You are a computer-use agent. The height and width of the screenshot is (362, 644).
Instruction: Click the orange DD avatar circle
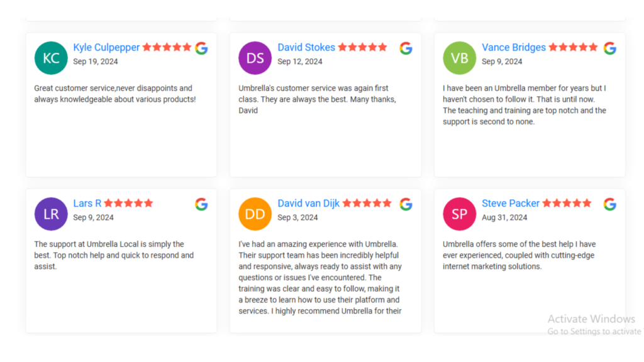coord(255,214)
